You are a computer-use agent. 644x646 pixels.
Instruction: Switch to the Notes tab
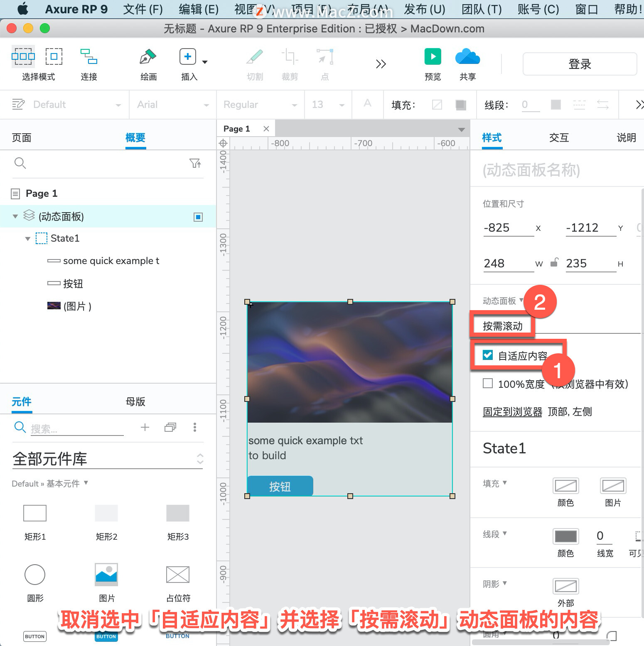coord(626,137)
